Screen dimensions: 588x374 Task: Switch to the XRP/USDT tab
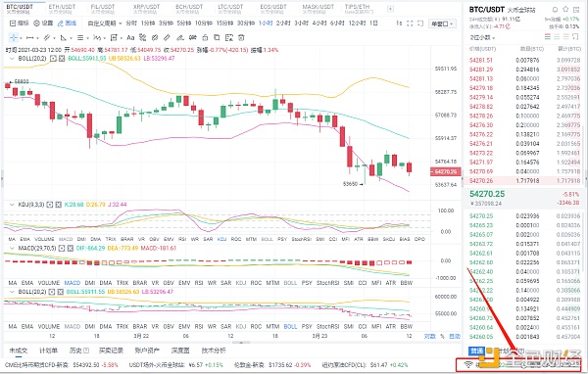pos(146,9)
